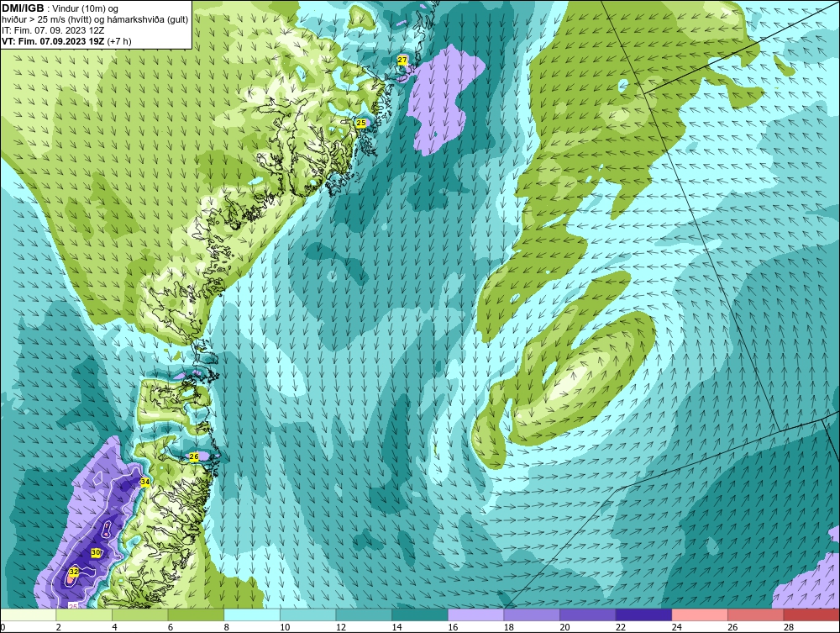This screenshot has height=633, width=840.
Task: Click the 'IT: Fim. 07. 09. 2023 12Z' line
Action: pyautogui.click(x=53, y=30)
